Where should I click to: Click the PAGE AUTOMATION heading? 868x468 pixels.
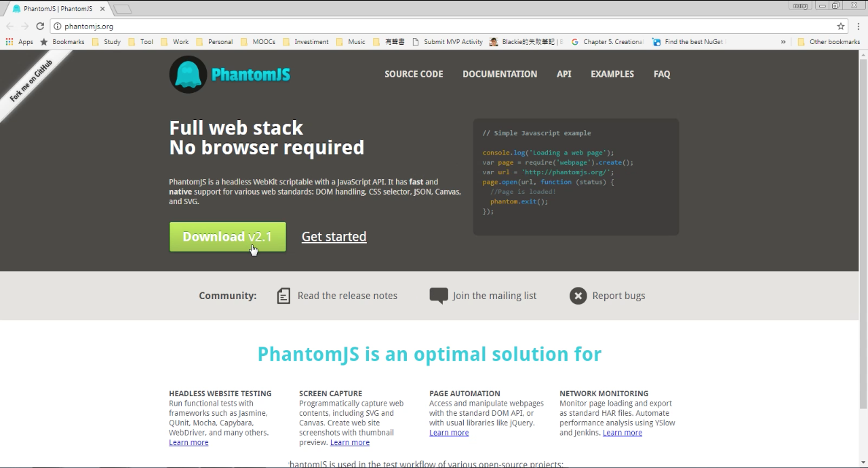point(465,393)
